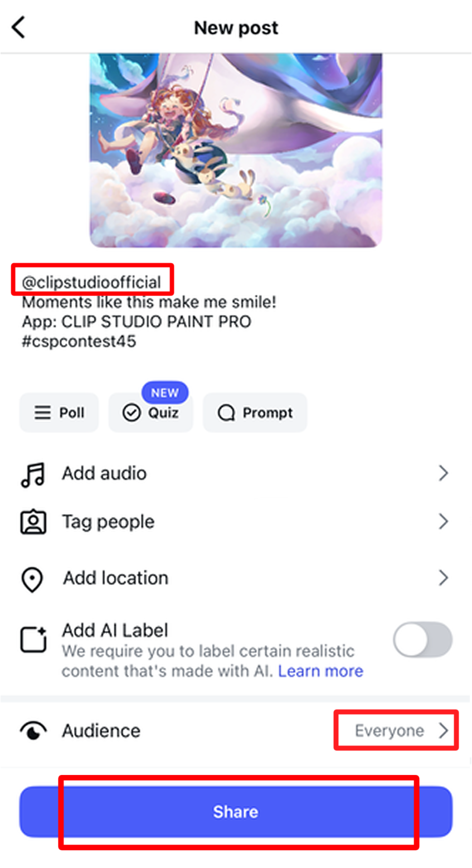472x868 pixels.
Task: Click the Add audio music icon
Action: (x=32, y=473)
